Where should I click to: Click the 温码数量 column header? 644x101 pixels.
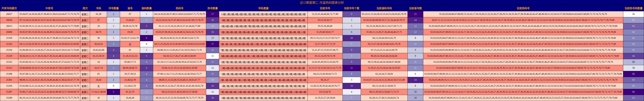(x=146, y=8)
